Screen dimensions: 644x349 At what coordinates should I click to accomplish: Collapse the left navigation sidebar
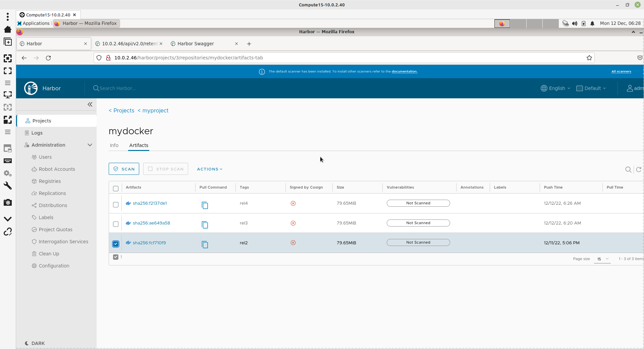[90, 104]
